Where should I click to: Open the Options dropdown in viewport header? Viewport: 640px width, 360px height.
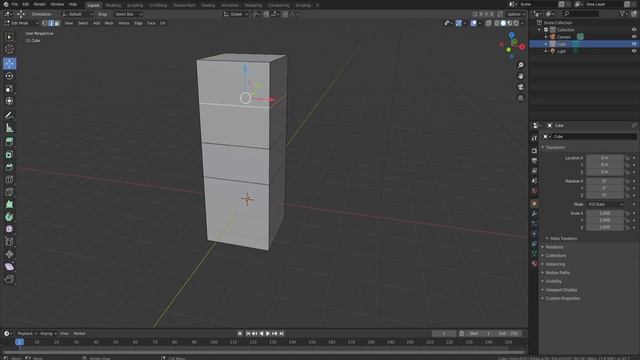[x=516, y=14]
